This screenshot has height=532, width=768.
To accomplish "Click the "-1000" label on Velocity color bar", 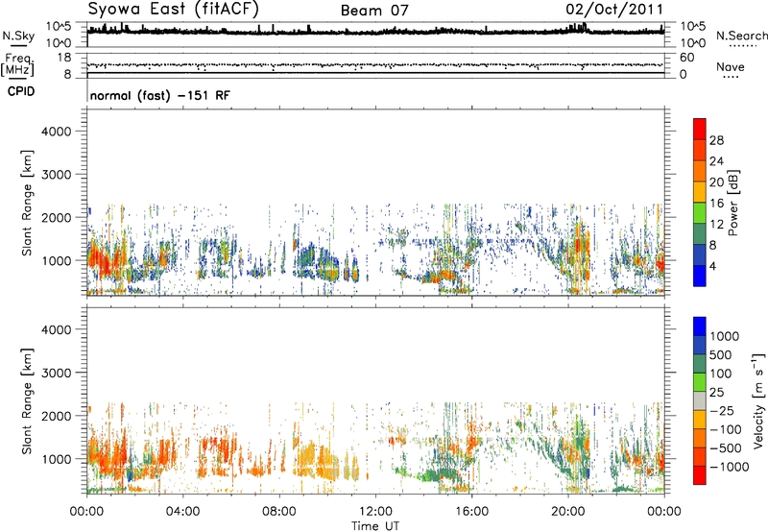I will (x=729, y=467).
